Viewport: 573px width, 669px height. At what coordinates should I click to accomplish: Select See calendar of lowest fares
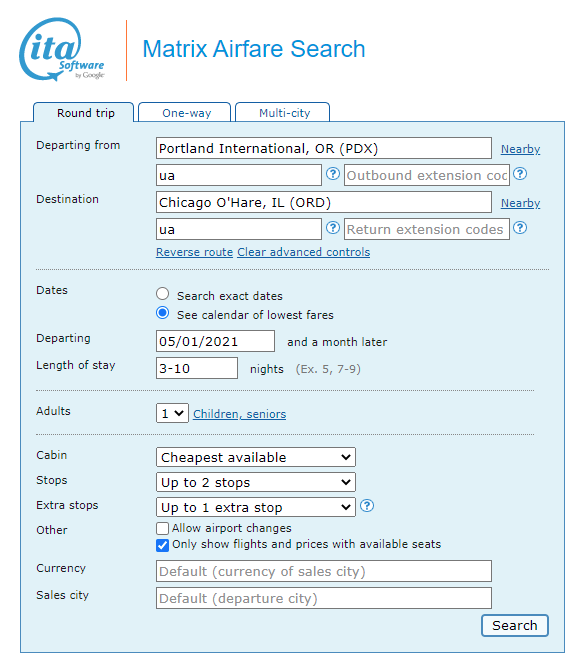163,313
